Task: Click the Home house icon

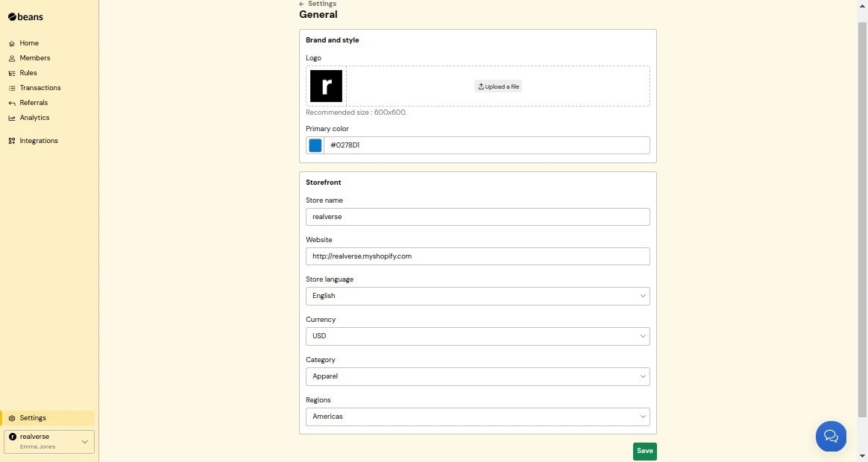Action: 12,43
